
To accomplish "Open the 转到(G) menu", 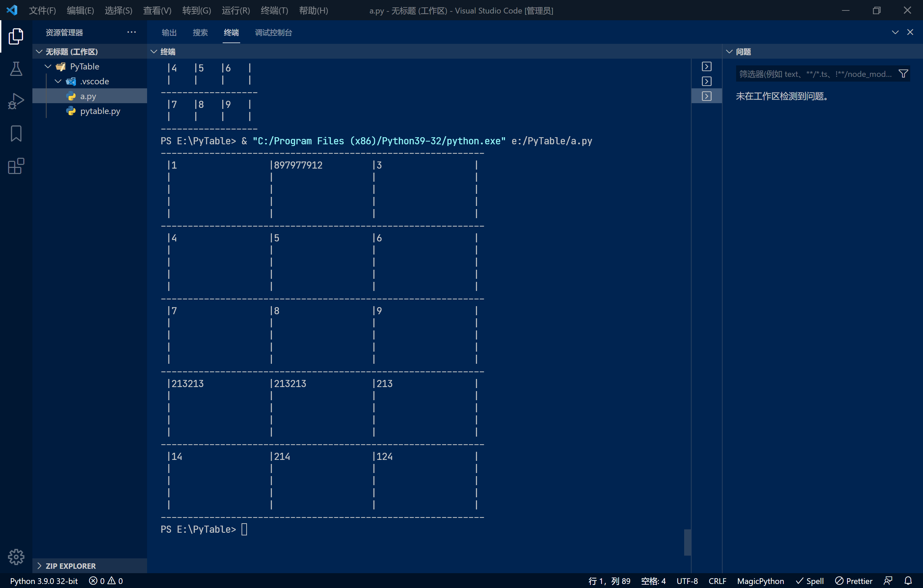I will coord(197,10).
